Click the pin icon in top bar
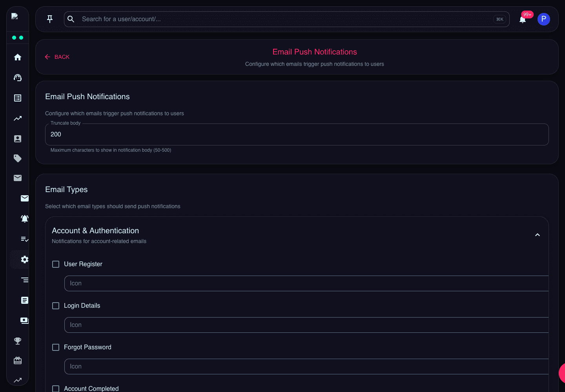 click(50, 19)
